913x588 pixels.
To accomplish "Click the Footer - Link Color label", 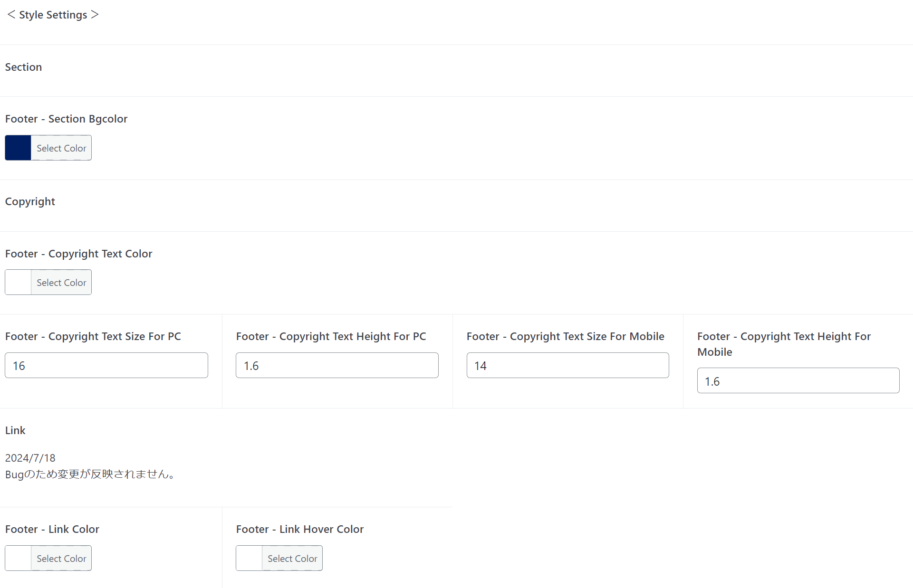I will pos(52,529).
